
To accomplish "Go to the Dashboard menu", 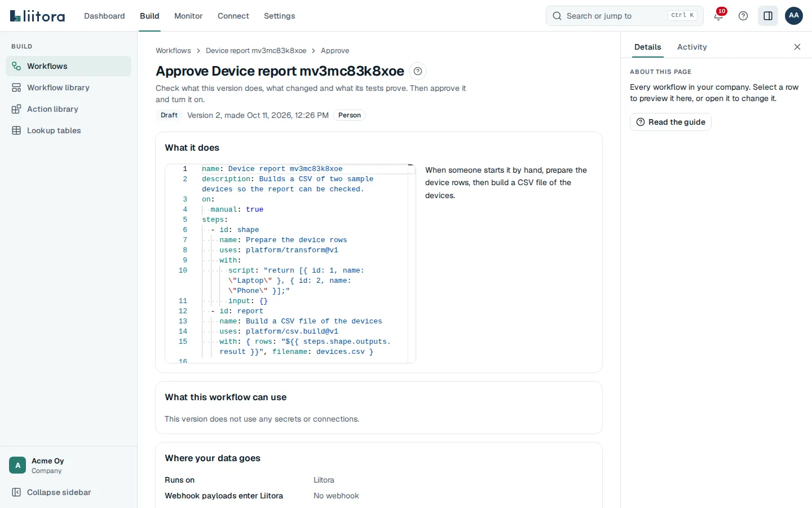I will (104, 16).
